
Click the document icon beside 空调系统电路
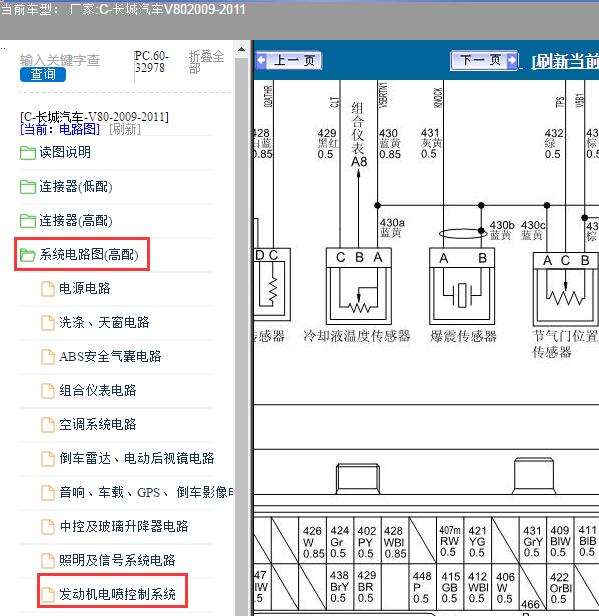pos(48,425)
